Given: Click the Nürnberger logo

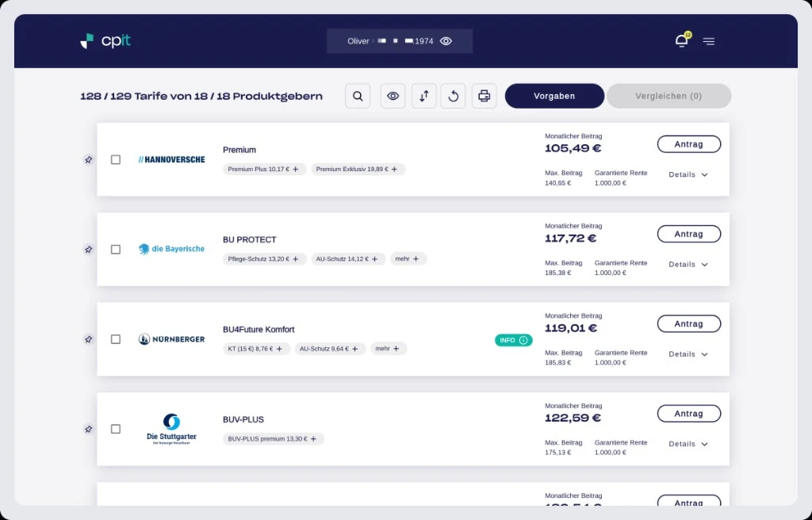Looking at the screenshot, I should click(171, 339).
